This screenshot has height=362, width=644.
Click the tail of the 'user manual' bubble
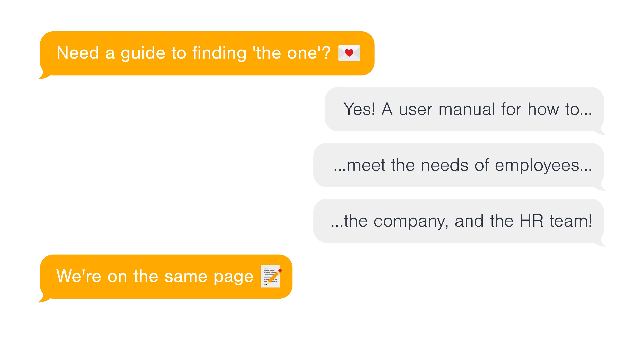[x=600, y=131]
